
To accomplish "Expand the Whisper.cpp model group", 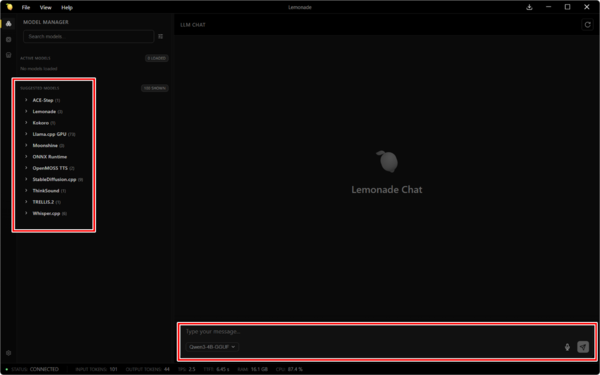I will coord(46,213).
